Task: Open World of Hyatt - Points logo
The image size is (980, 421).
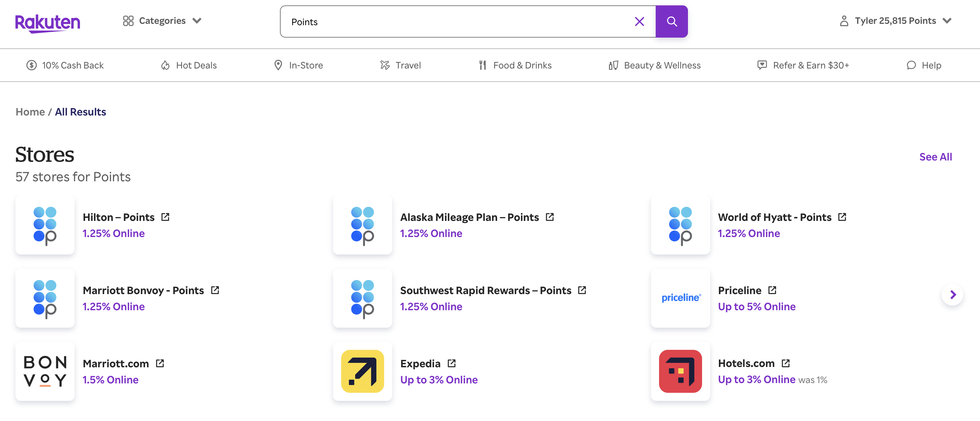Action: tap(680, 225)
